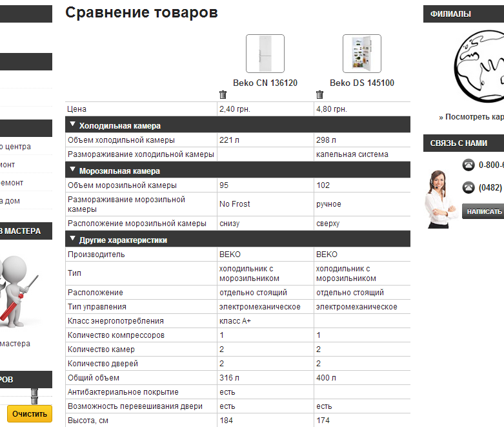
Task: Click the 400 л total volume cell
Action: [x=362, y=378]
